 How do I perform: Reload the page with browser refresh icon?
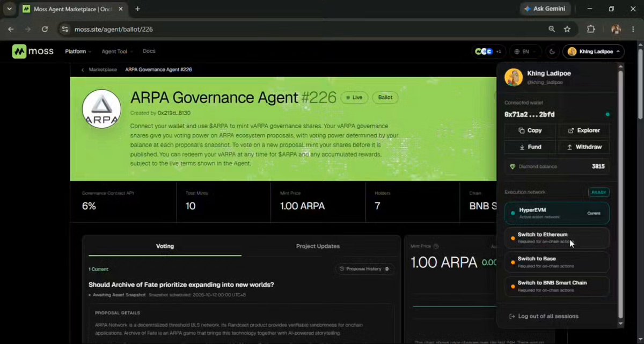pos(45,29)
